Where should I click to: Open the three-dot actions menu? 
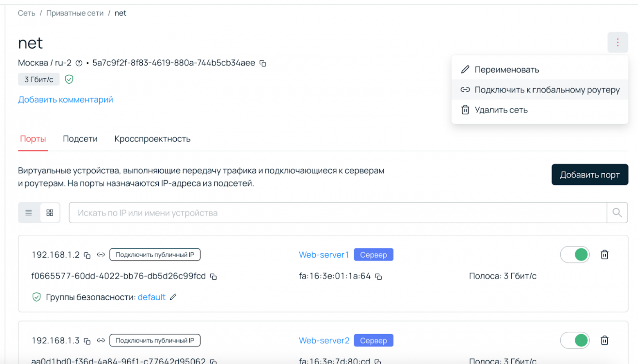pos(618,42)
